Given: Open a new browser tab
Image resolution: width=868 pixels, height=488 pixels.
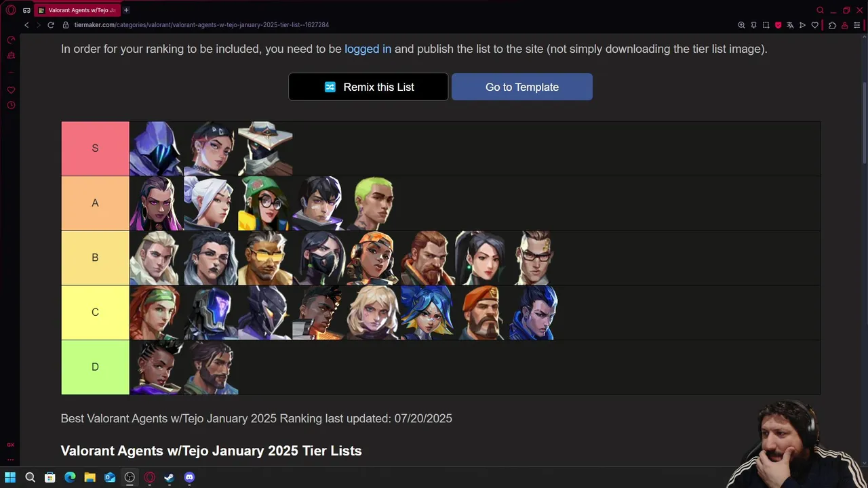Looking at the screenshot, I should (126, 10).
